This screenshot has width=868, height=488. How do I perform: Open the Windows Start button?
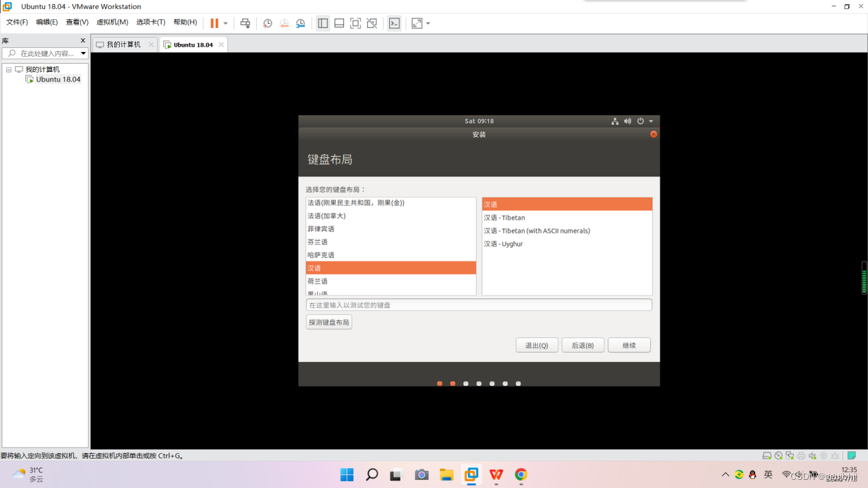[x=347, y=474]
